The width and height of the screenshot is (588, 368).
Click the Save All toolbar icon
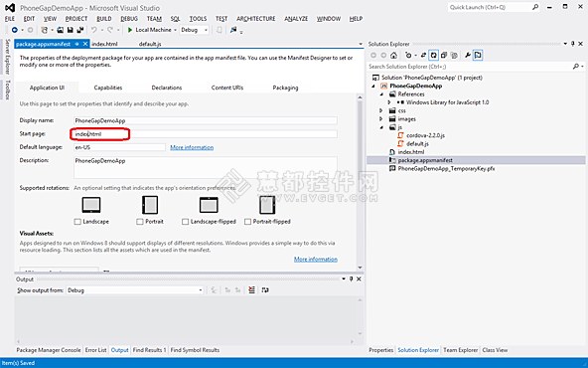coord(79,30)
